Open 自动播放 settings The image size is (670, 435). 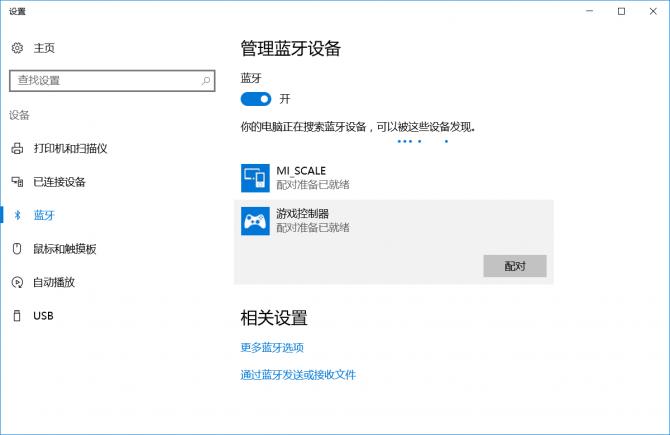coord(54,282)
